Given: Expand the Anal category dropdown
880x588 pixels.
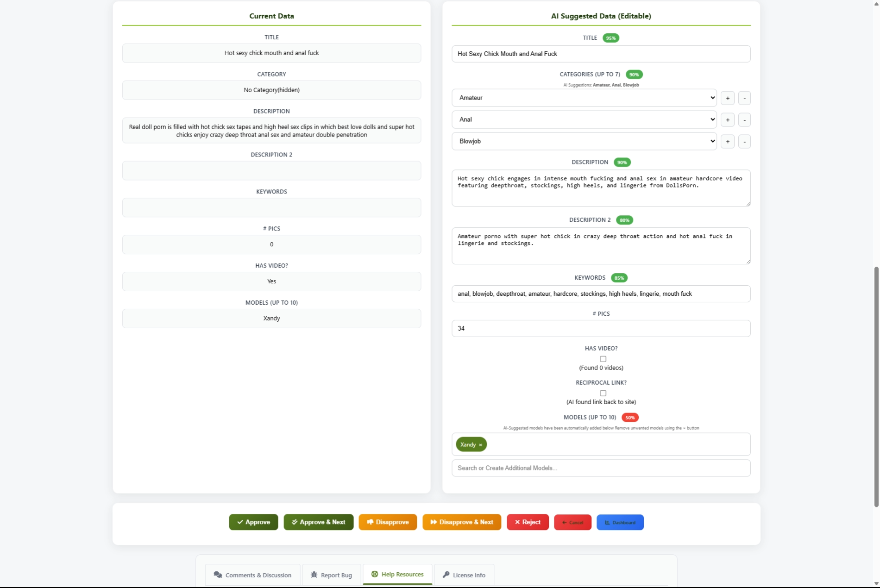Looking at the screenshot, I should click(x=584, y=120).
